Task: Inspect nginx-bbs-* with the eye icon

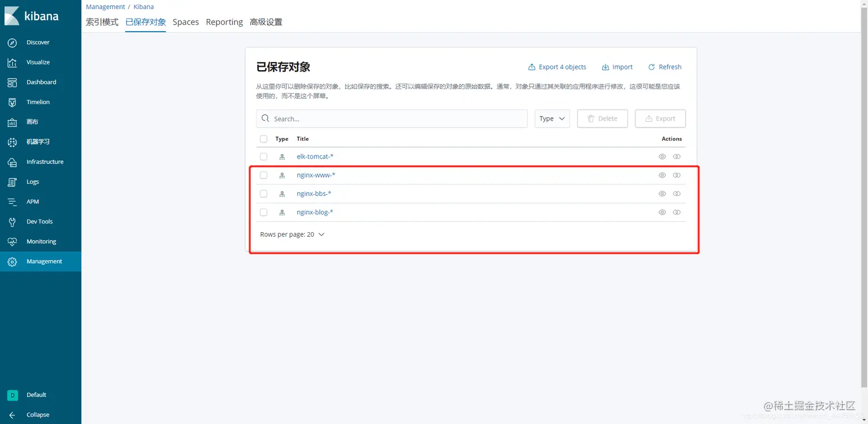Action: pos(662,194)
